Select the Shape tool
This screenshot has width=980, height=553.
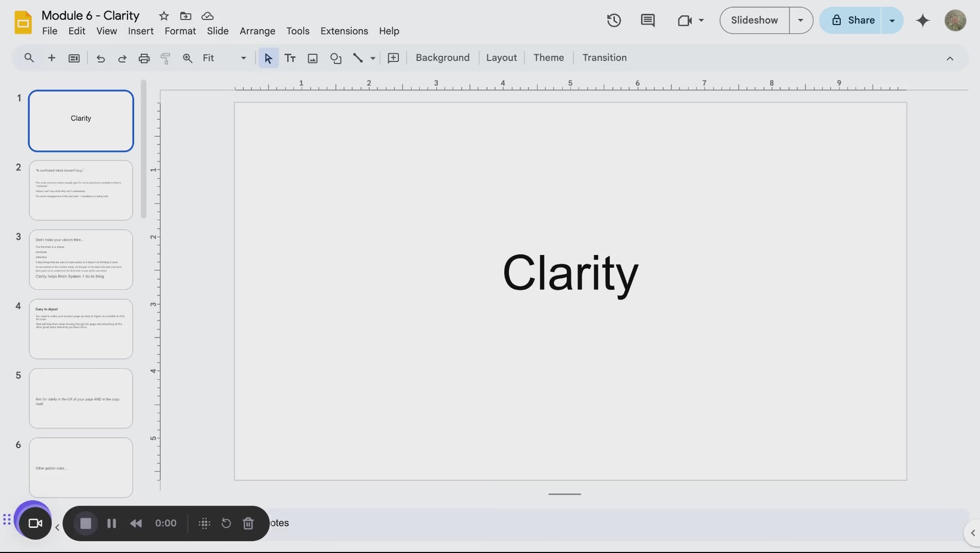[x=335, y=58]
